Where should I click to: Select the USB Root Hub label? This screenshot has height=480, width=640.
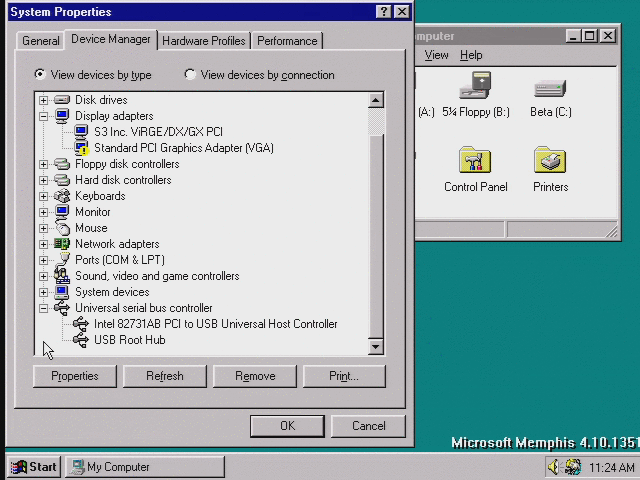click(129, 340)
